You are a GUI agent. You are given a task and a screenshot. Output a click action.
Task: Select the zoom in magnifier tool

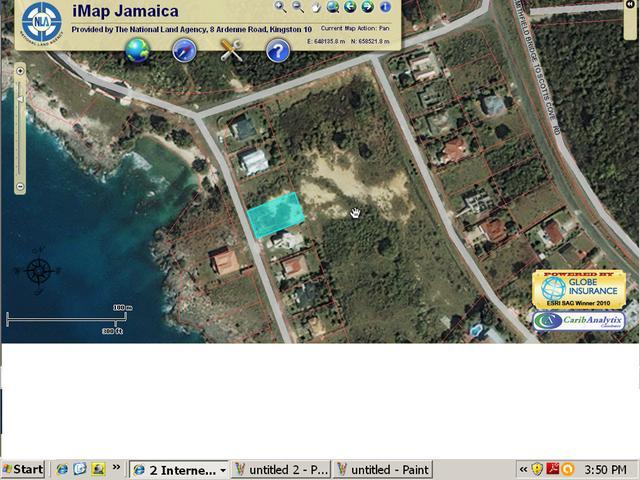coord(281,7)
